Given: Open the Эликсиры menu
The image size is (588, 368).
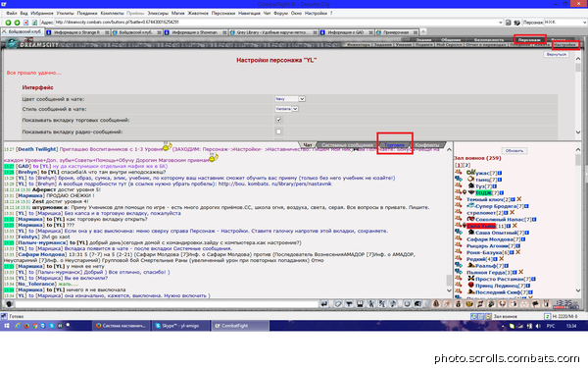Looking at the screenshot, I should (x=158, y=13).
